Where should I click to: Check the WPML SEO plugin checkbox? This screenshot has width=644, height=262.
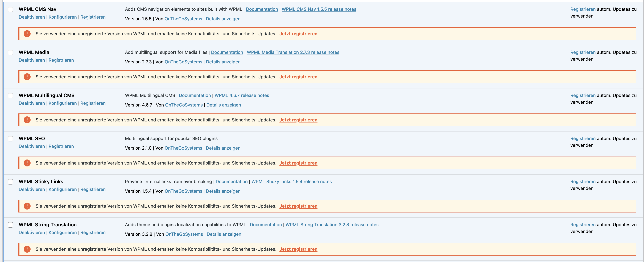coord(10,139)
